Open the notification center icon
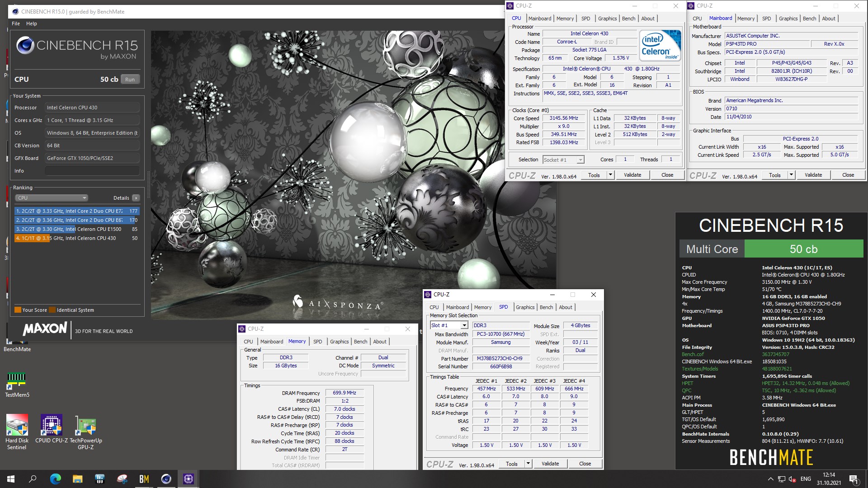 [854, 479]
